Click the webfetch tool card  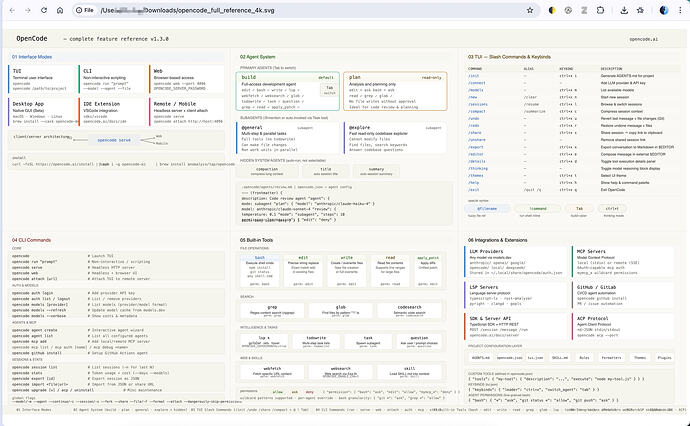click(272, 372)
